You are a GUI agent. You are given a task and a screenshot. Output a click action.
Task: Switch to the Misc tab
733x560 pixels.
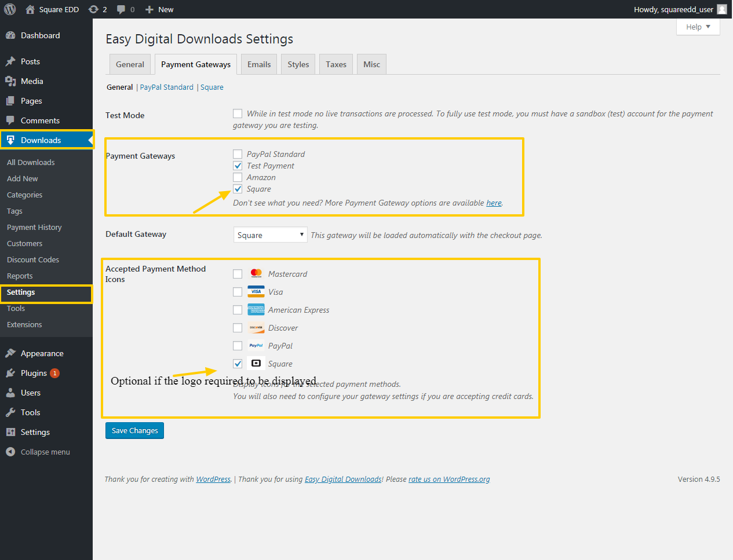371,64
